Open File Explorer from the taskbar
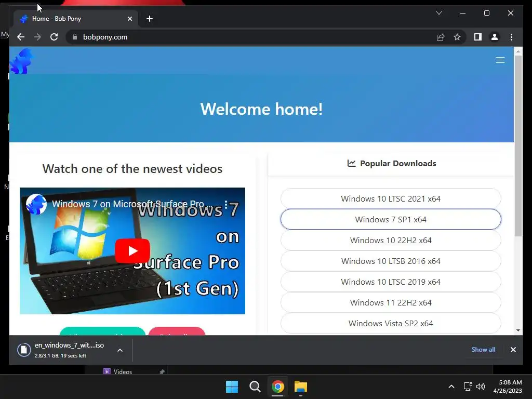 [x=301, y=387]
